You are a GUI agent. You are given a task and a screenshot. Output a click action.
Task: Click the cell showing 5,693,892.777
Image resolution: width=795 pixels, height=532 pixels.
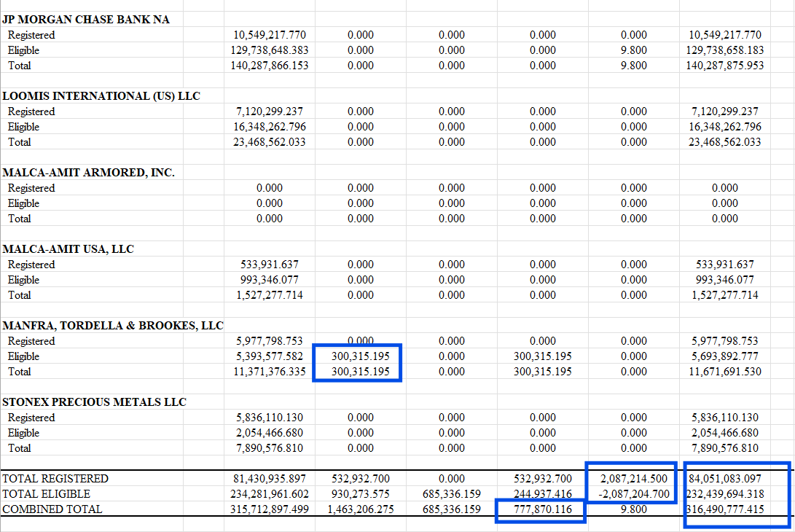tap(724, 356)
